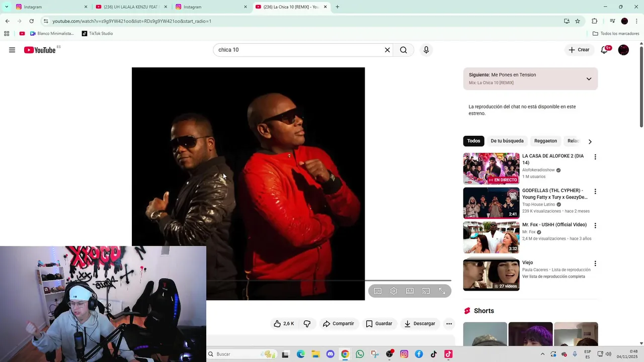Open the Chrome apps grid in bookmarks bar
The width and height of the screenshot is (644, 362).
[7, 34]
